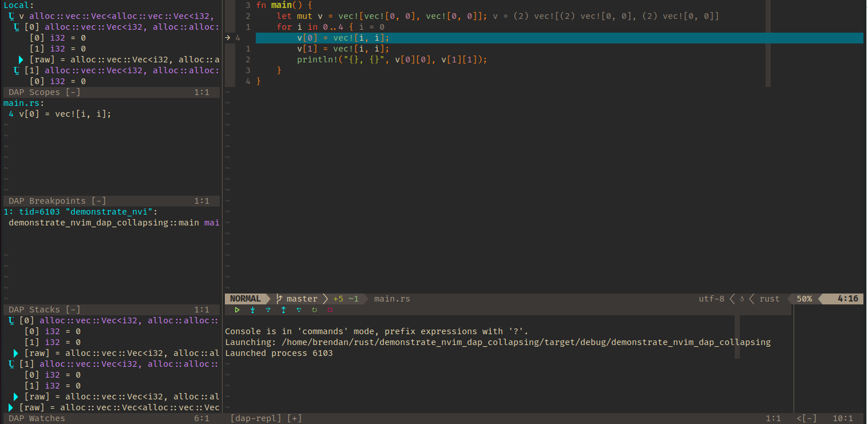Click the red Terminate debug icon

coord(330,310)
